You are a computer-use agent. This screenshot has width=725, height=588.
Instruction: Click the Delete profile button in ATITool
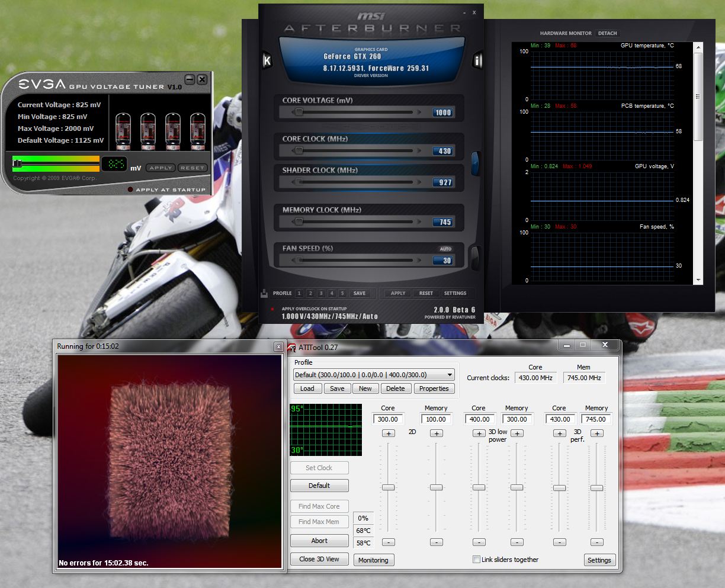(x=396, y=388)
